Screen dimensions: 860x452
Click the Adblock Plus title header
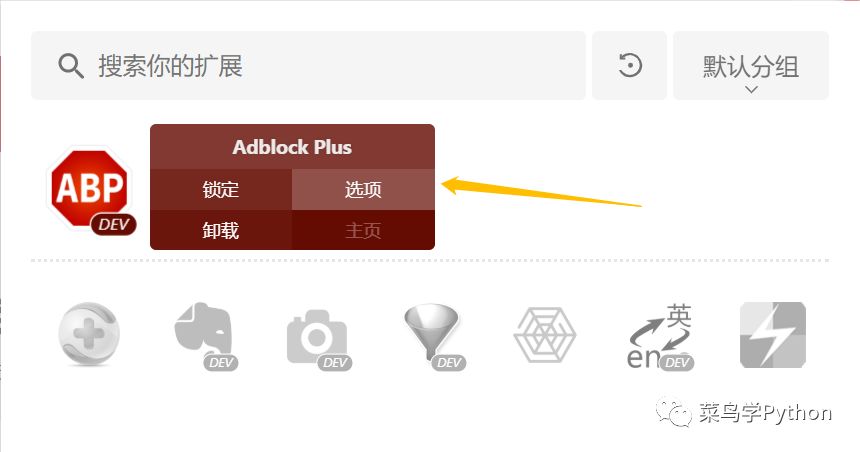pyautogui.click(x=292, y=147)
